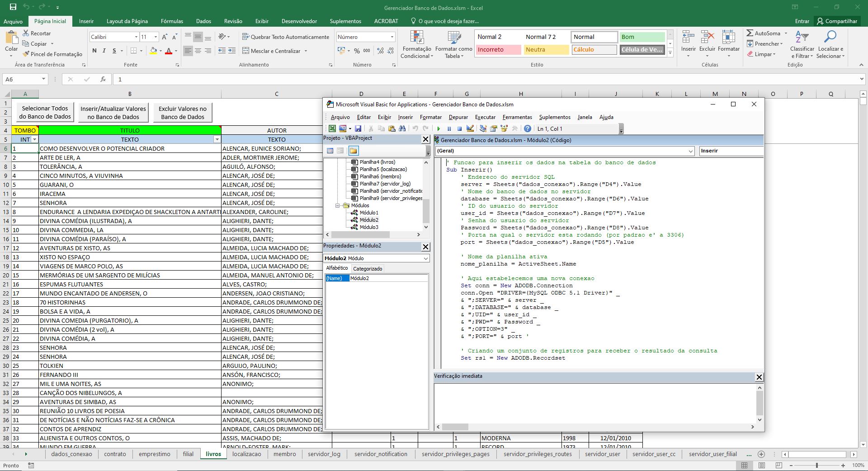The width and height of the screenshot is (868, 471).
Task: Click Toggle Folders icon in Project panel
Action: coord(354,151)
